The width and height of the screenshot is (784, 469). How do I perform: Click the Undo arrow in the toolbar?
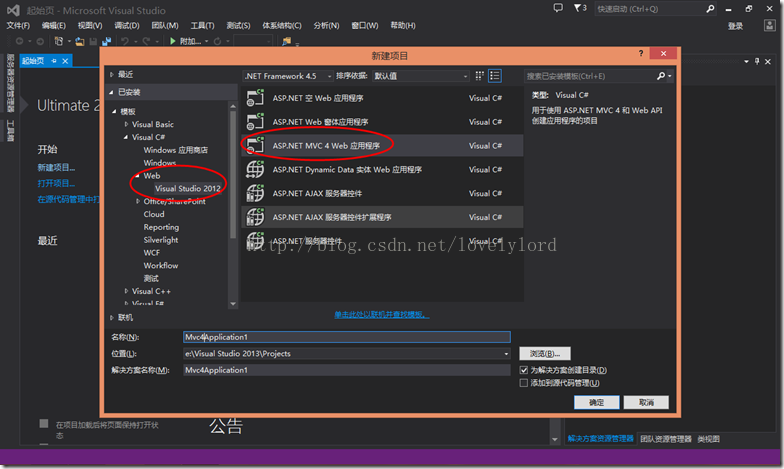[125, 41]
